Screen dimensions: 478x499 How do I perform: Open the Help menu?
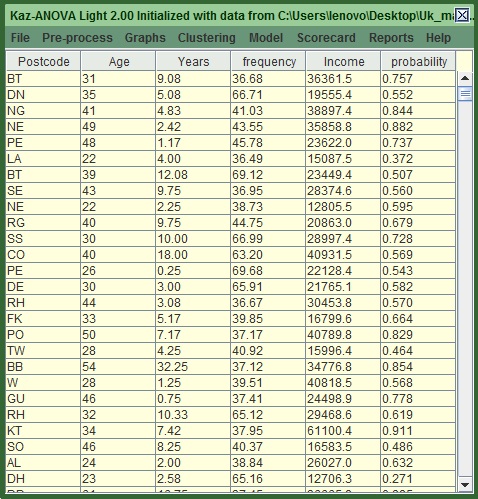438,38
